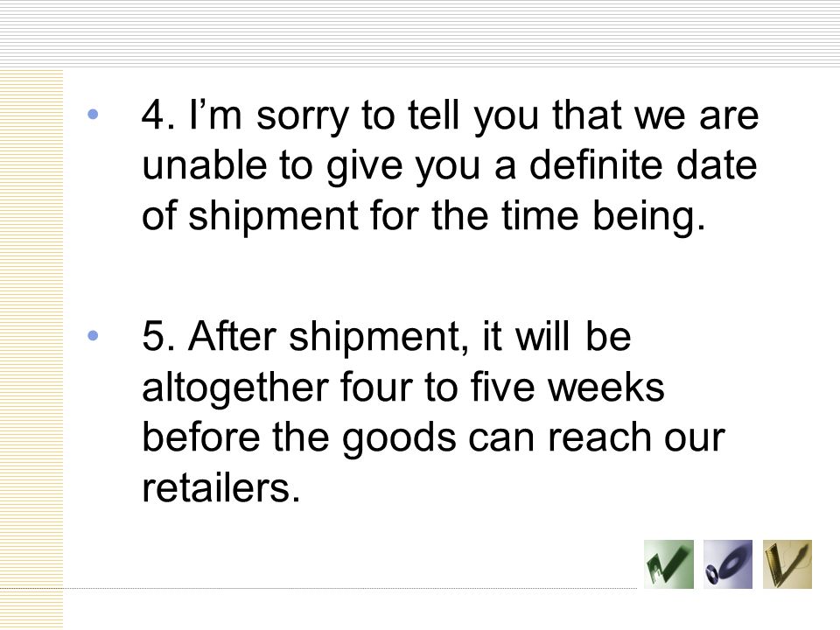Click the purple CD disc image
This screenshot has width=840, height=630.
point(727,564)
